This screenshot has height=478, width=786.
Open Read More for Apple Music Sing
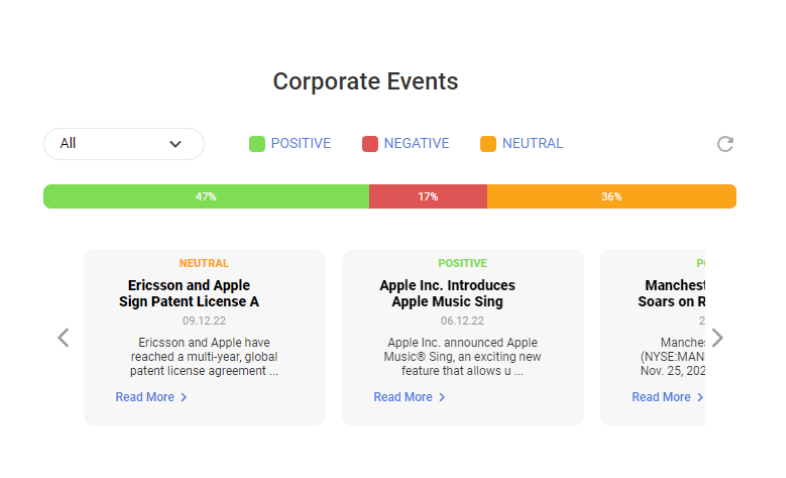pyautogui.click(x=409, y=397)
